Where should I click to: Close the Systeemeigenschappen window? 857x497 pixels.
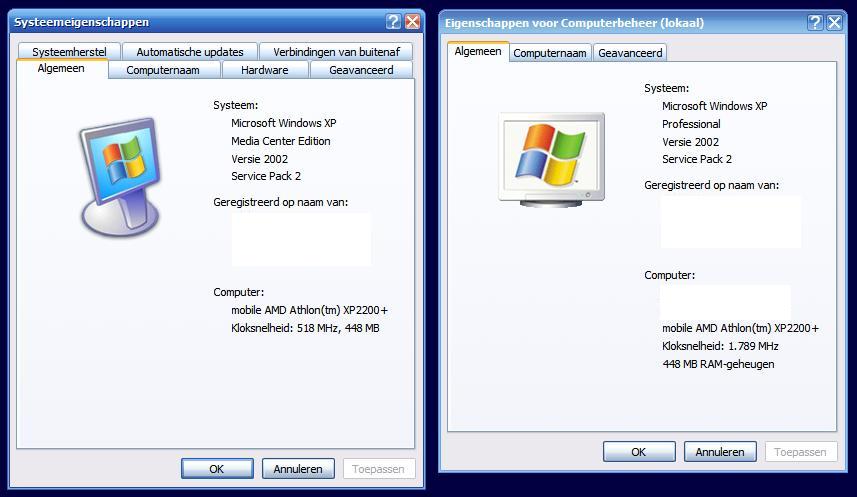(413, 22)
